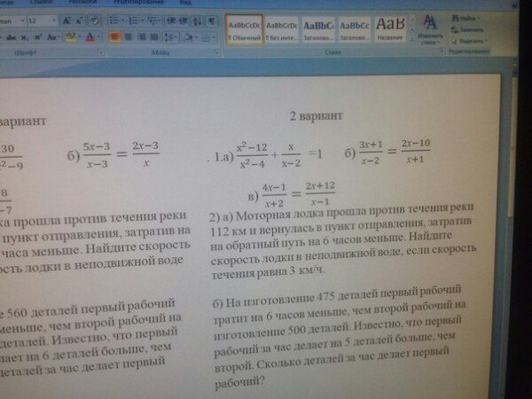Toggle superscript formatting
This screenshot has height=399, width=532.
point(38,37)
